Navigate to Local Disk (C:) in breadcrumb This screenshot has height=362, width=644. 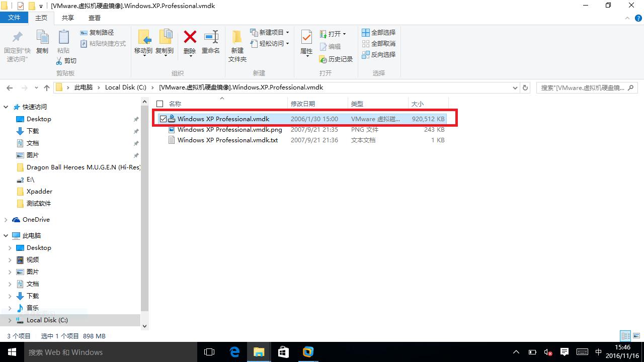[125, 87]
